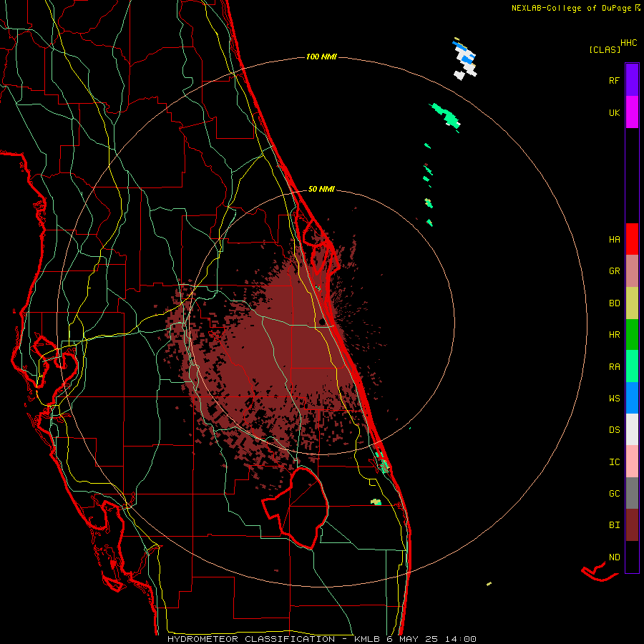Click the HYDROMETEOR CLASSIFICATION title text
This screenshot has height=644, width=644.
[251, 639]
